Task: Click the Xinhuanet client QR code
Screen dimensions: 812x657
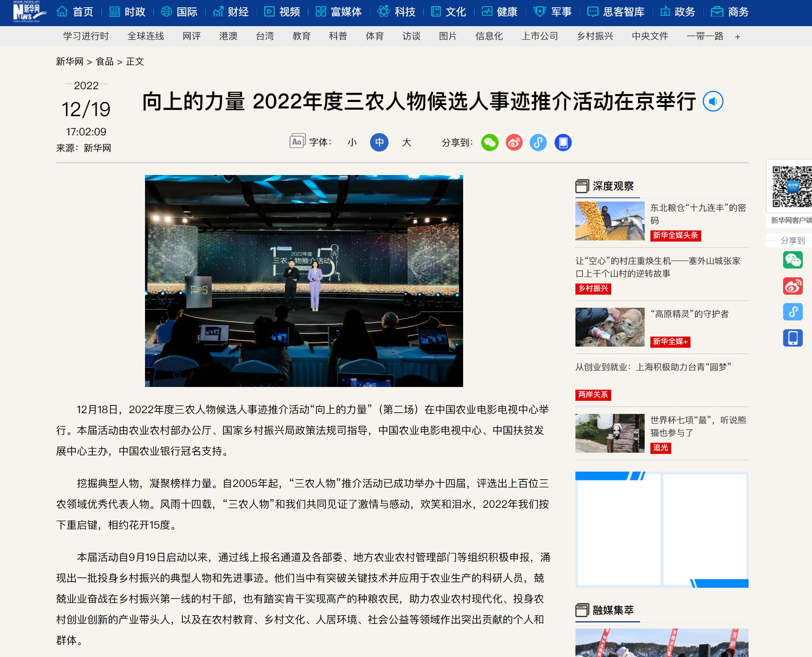Action: point(792,187)
